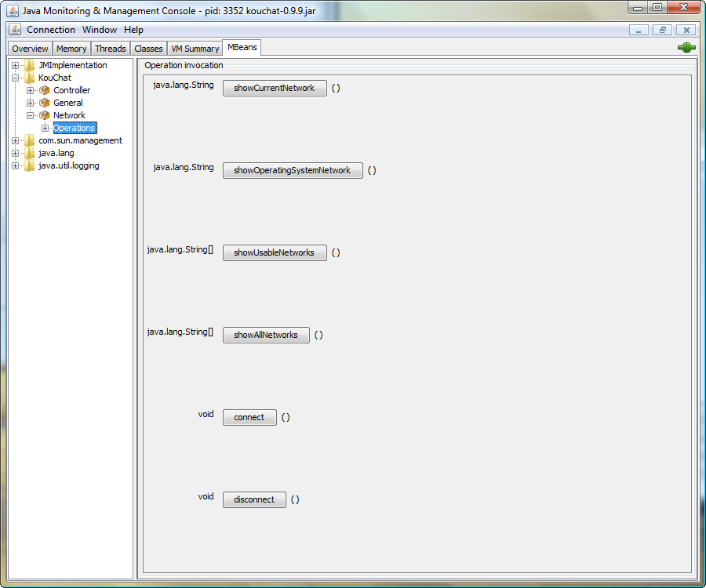
Task: Select the com.sun.management tree item
Action: point(80,140)
